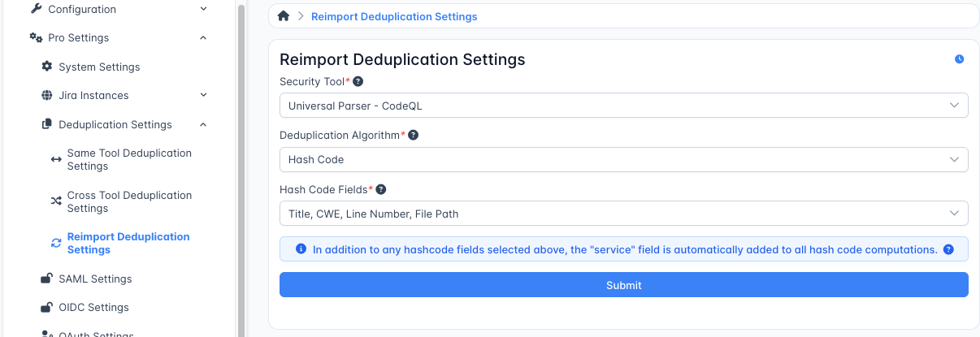The height and width of the screenshot is (337, 980).
Task: Click the SAML Settings lock icon
Action: 47,279
